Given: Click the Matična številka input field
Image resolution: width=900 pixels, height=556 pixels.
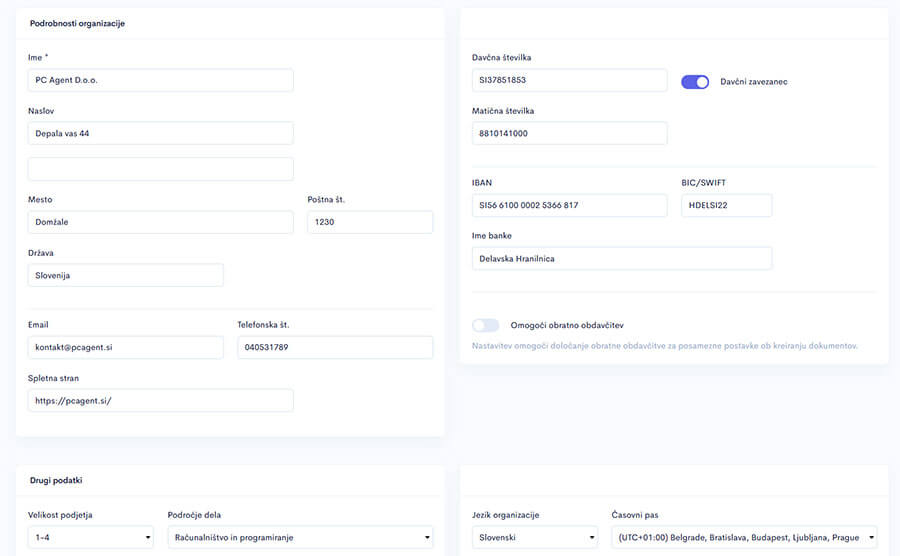Looking at the screenshot, I should point(569,133).
